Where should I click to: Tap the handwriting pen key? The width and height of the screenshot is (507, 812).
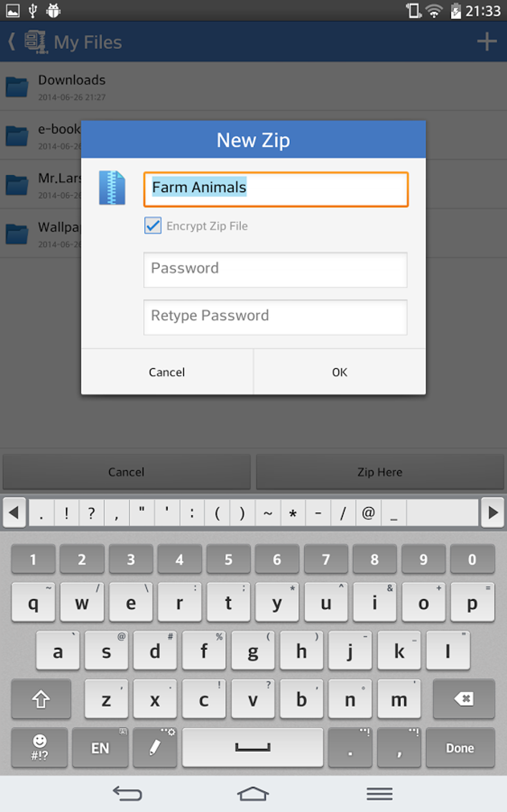point(155,748)
